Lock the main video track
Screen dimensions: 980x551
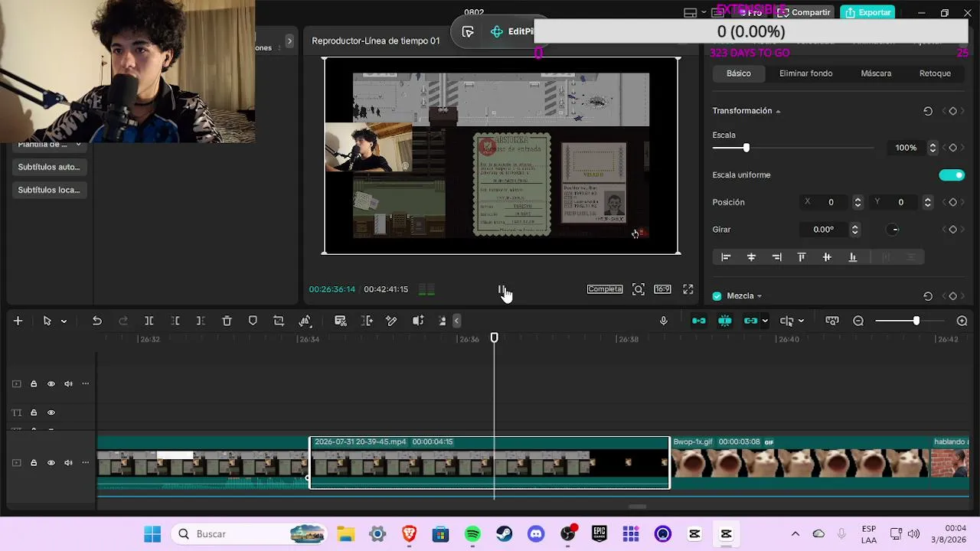tap(34, 463)
